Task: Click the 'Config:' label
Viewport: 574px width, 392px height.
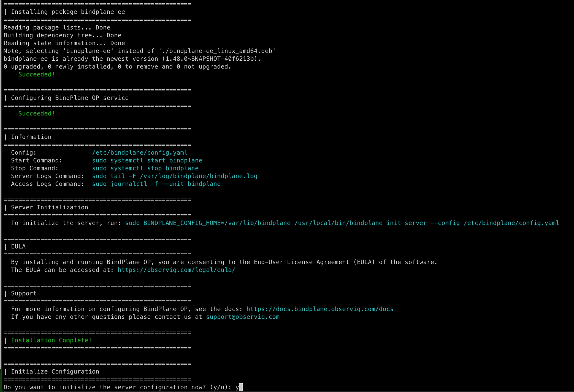Action: coord(24,153)
